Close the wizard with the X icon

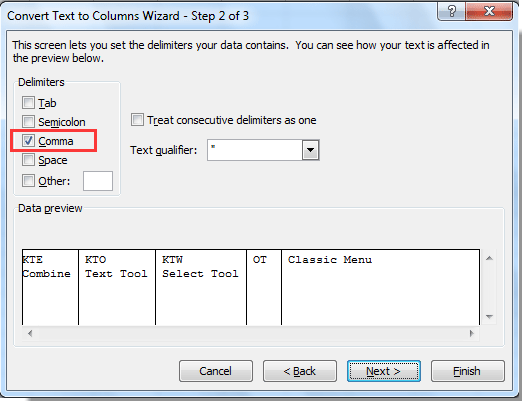pos(489,12)
